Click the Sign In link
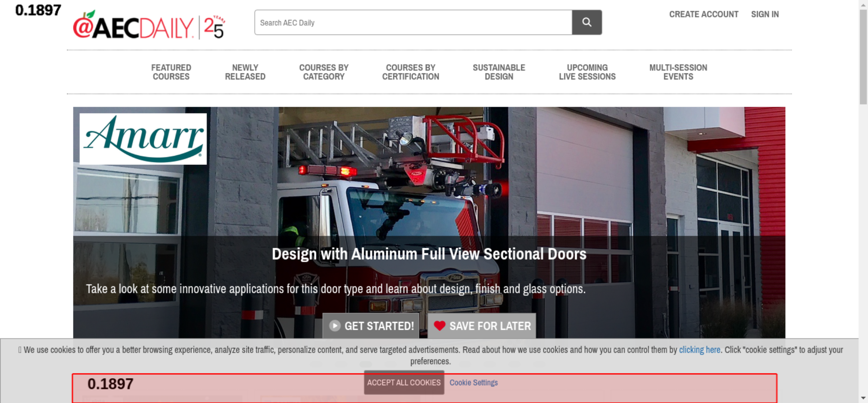The image size is (868, 403). coord(765,14)
